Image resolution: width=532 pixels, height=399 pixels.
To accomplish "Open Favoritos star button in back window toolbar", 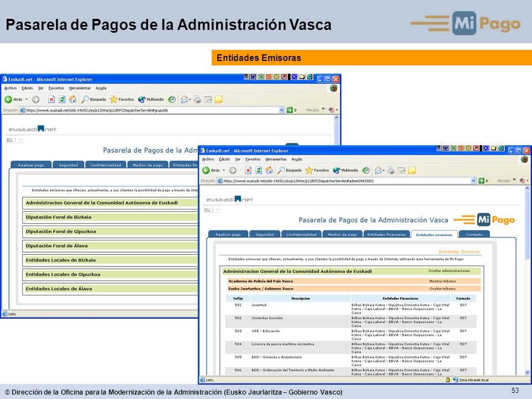I will [122, 99].
